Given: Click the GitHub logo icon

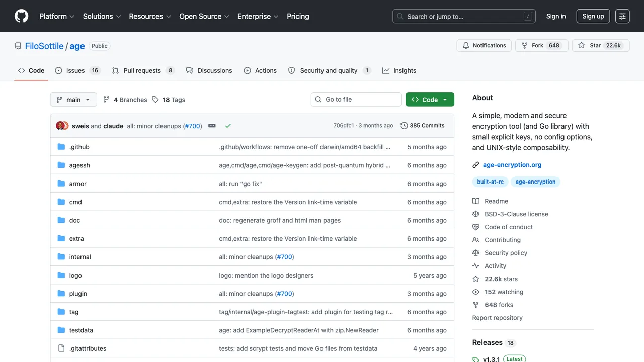Looking at the screenshot, I should 22,16.
